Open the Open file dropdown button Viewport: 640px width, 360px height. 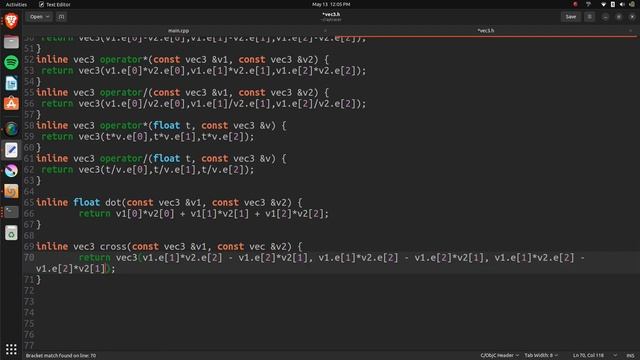tap(39, 17)
